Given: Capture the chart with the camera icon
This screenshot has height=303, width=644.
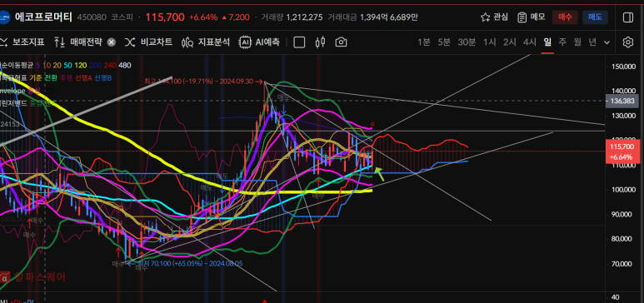Looking at the screenshot, I should click(342, 42).
